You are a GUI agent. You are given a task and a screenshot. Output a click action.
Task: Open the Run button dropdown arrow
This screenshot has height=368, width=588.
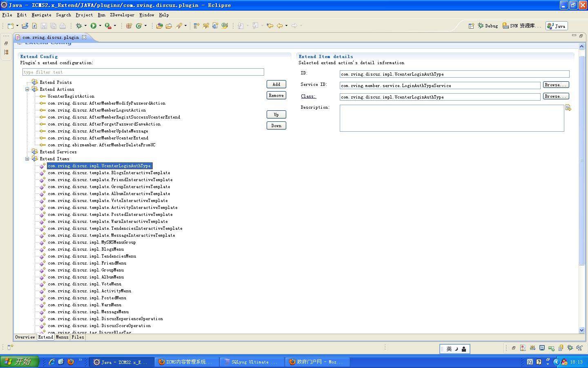tap(100, 26)
